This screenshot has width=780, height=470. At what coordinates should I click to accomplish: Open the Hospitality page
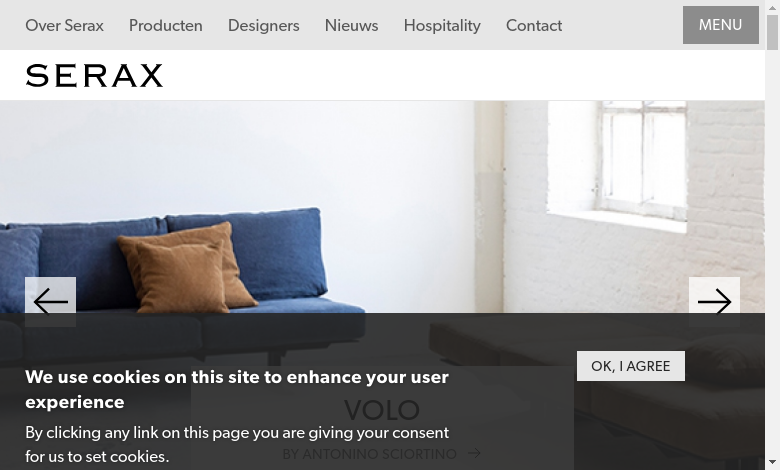[442, 25]
